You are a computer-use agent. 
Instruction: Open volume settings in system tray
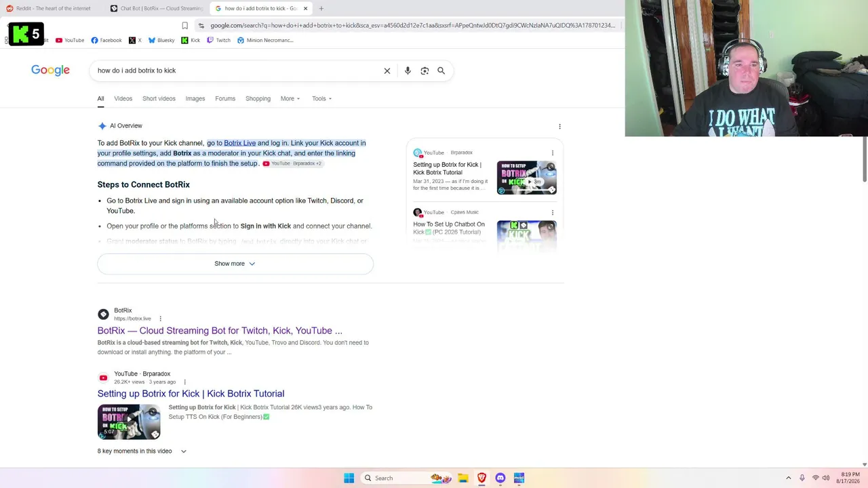coord(826,478)
